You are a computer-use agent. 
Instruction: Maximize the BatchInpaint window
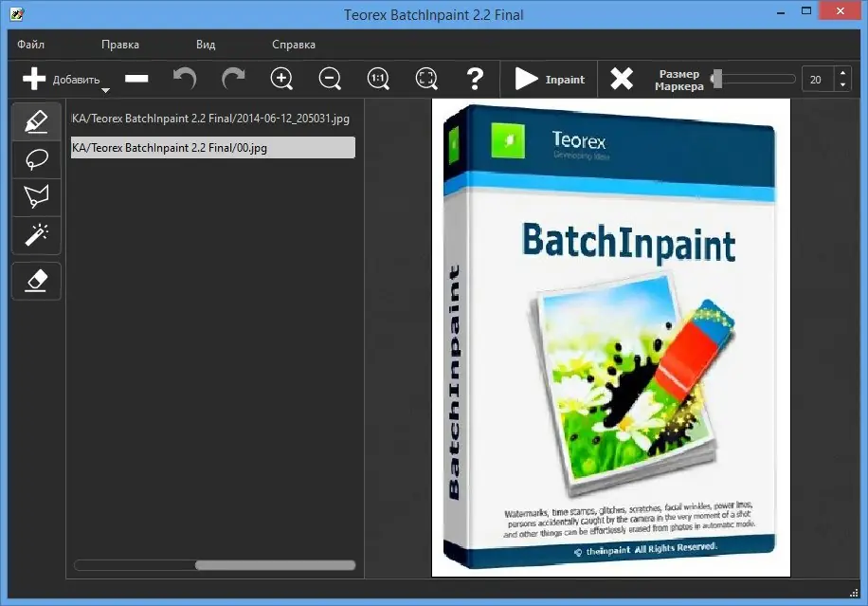tap(806, 11)
